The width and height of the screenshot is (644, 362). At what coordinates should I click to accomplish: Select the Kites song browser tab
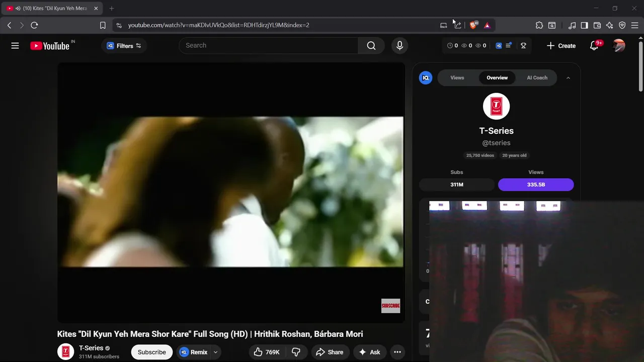[52, 9]
